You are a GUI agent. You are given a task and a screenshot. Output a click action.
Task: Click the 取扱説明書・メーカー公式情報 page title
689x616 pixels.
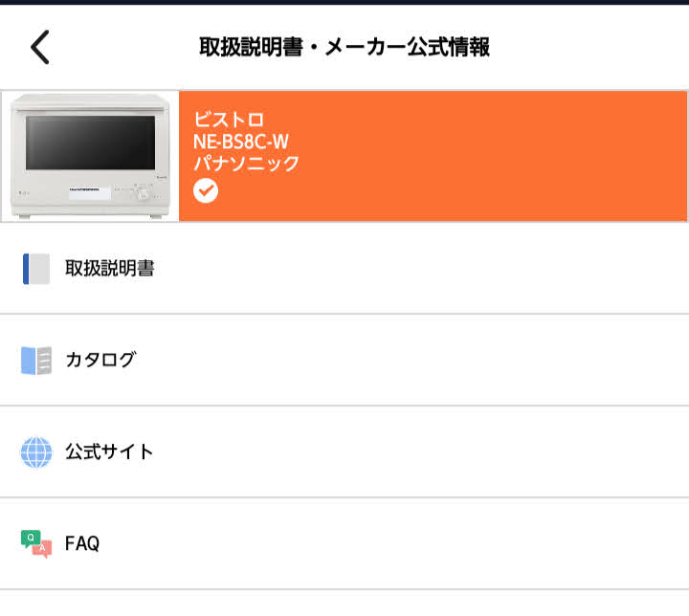point(344,47)
